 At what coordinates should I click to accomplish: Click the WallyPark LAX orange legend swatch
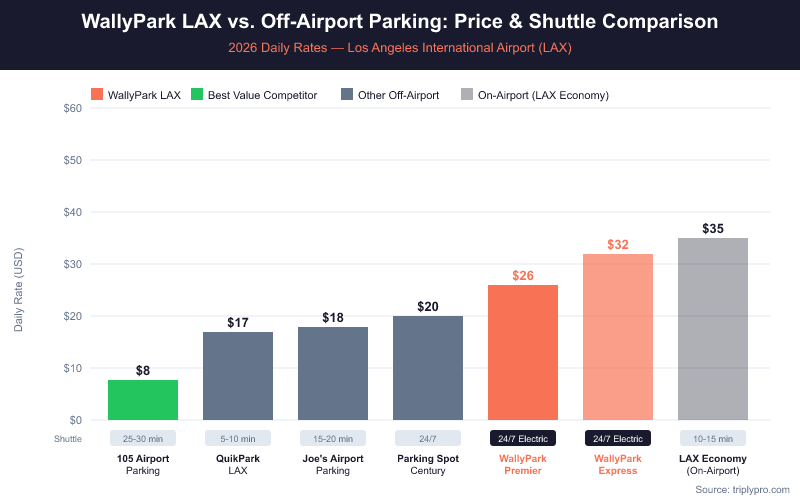pos(97,95)
